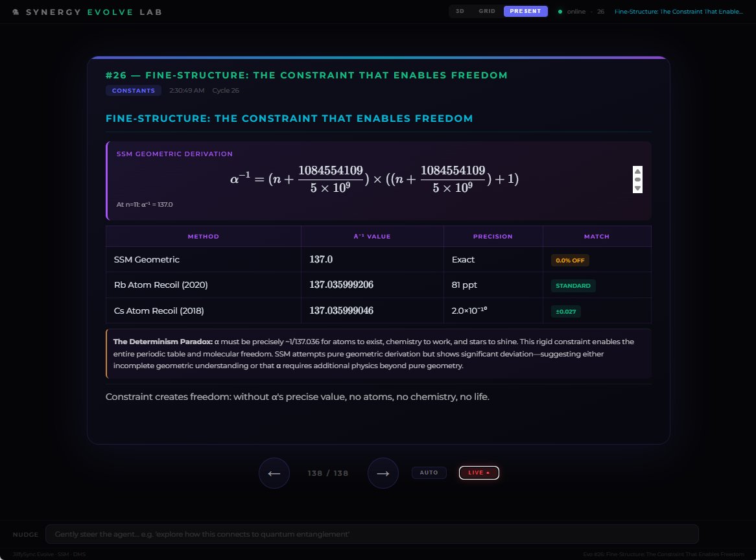
Task: Click the #26 card title heading
Action: (x=307, y=75)
